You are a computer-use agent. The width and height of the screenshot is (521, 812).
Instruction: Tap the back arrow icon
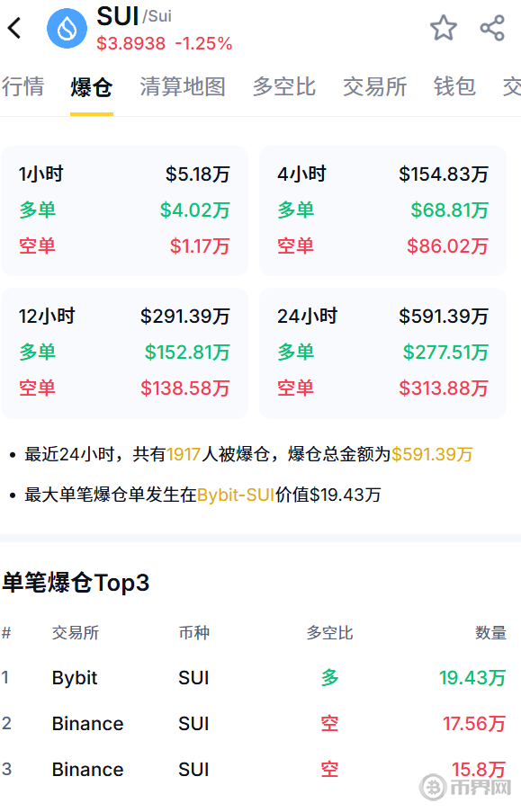[15, 28]
